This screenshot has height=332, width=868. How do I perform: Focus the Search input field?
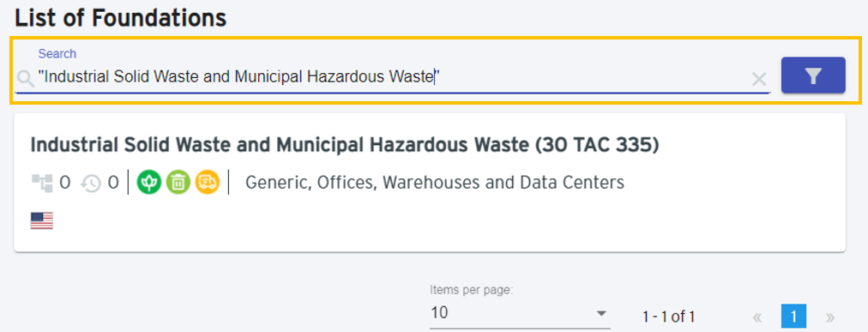(392, 76)
